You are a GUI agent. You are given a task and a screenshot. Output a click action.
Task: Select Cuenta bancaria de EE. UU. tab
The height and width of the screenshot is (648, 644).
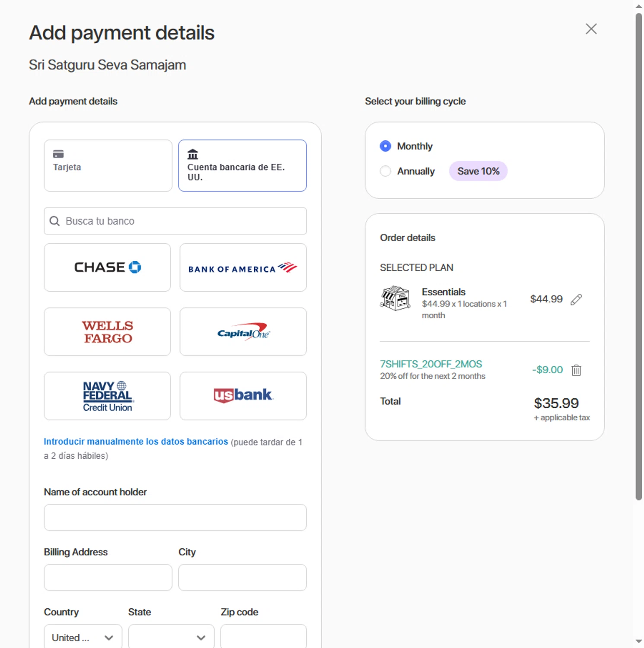(x=242, y=165)
